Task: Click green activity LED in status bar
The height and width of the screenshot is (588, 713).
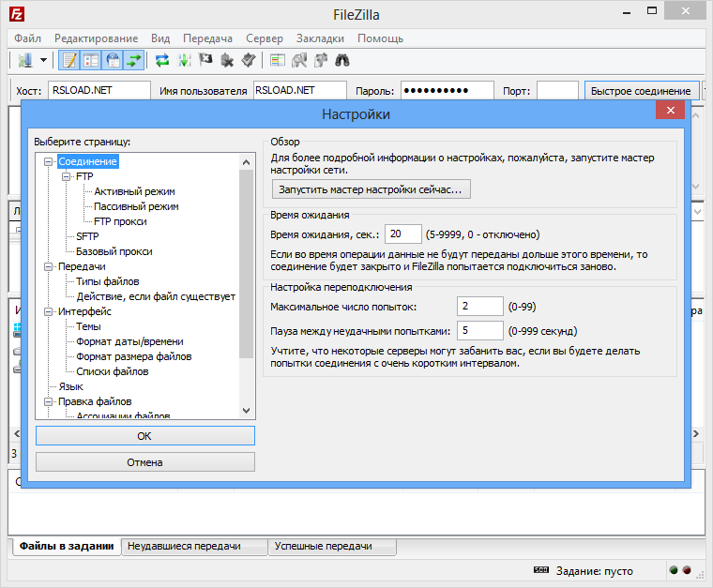Action: coord(674,570)
